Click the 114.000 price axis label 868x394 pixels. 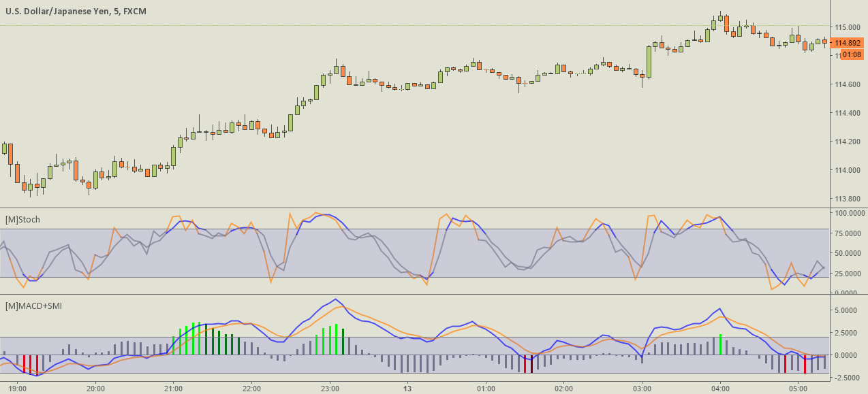(x=848, y=170)
